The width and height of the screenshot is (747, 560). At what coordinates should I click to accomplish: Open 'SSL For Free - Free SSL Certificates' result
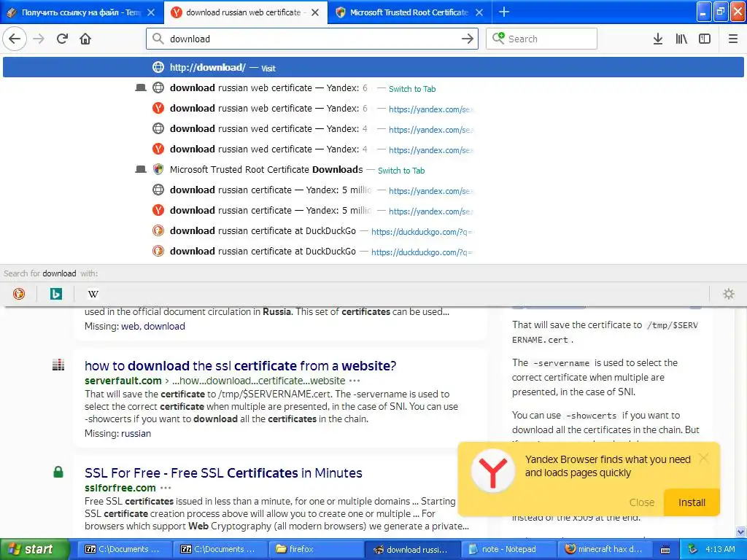coord(223,472)
